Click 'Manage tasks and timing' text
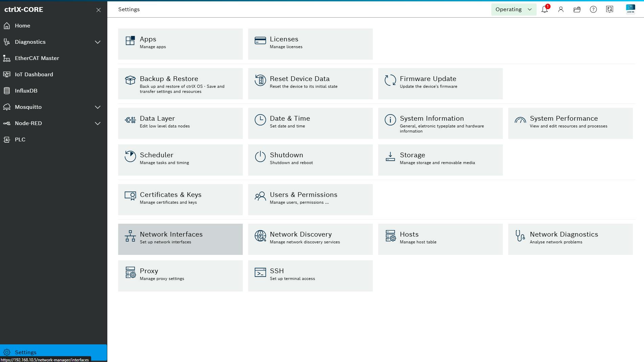The image size is (644, 362). pyautogui.click(x=164, y=163)
